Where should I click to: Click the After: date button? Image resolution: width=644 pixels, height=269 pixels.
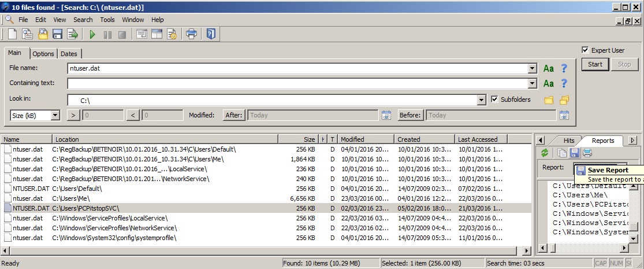click(234, 115)
